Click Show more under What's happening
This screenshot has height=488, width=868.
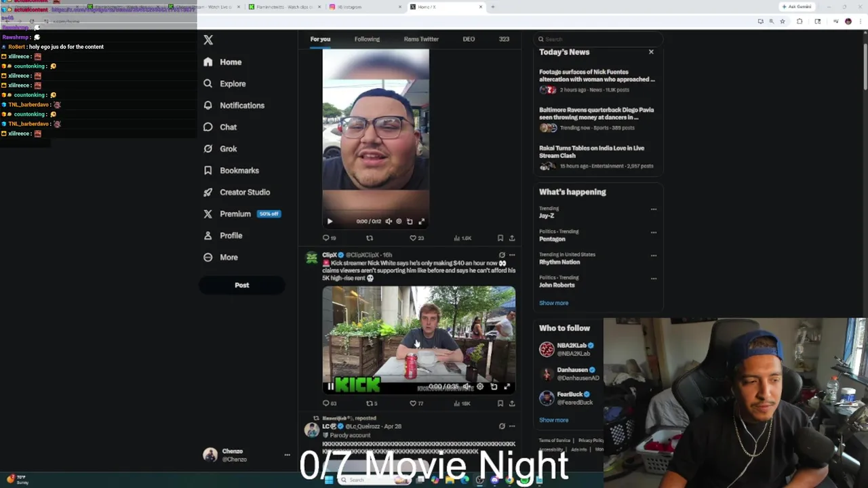pos(553,303)
